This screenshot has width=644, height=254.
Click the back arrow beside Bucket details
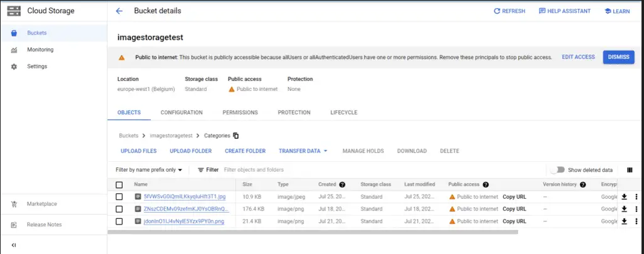120,11
